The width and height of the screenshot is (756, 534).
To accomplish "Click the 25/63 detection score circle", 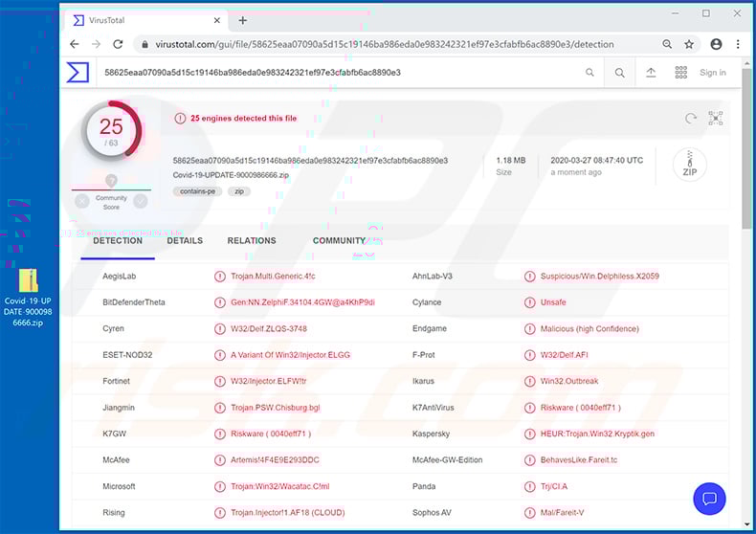I will coord(111,130).
